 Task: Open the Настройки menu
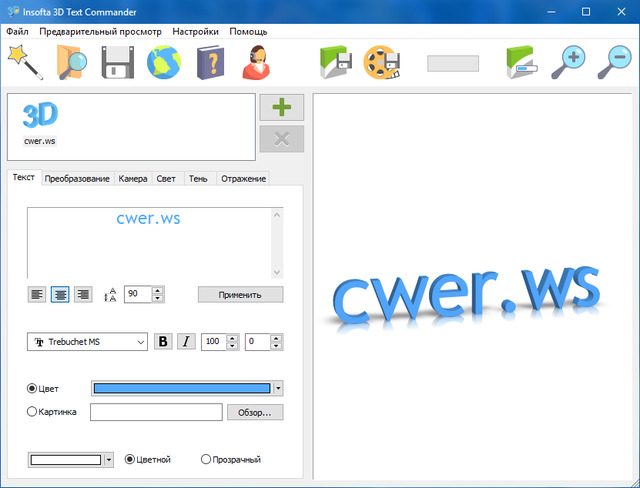point(195,31)
